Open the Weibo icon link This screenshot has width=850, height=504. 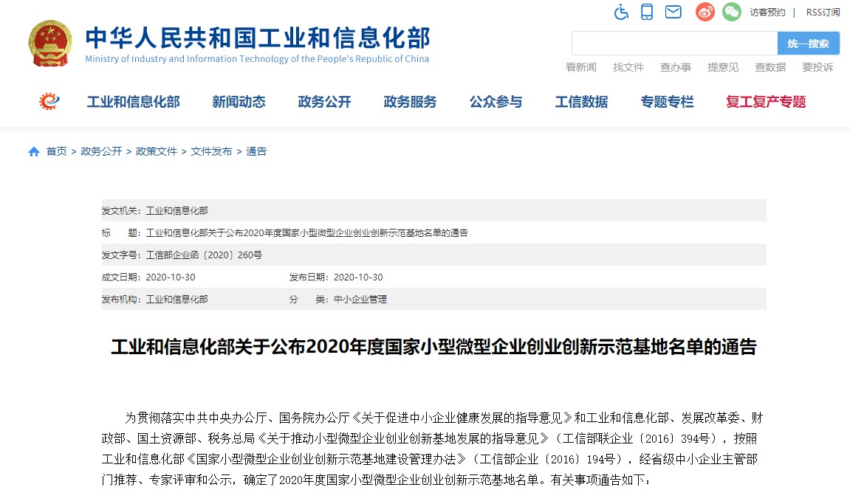(705, 12)
